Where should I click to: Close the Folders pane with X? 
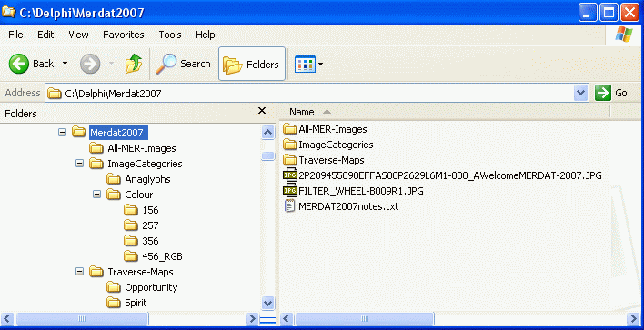coord(262,111)
